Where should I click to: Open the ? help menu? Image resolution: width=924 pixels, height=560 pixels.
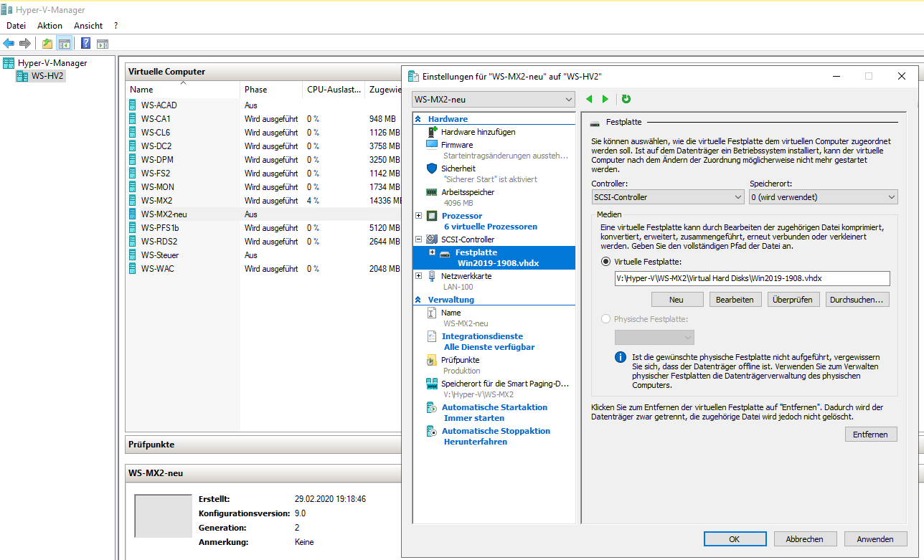116,26
